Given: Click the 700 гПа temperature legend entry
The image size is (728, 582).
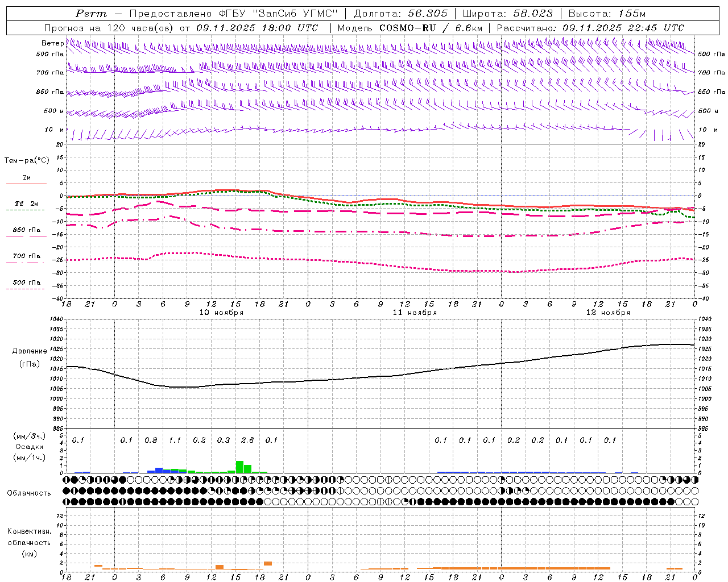Looking at the screenshot, I should click(27, 256).
